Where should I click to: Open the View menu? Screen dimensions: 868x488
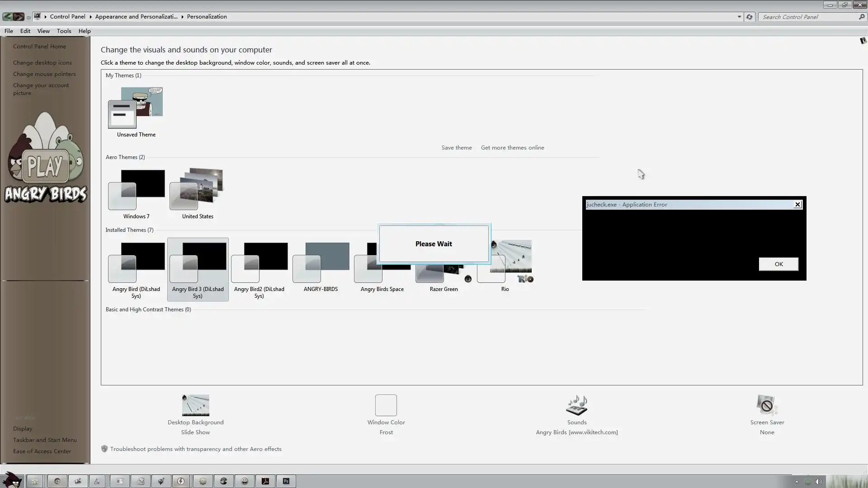click(x=43, y=31)
